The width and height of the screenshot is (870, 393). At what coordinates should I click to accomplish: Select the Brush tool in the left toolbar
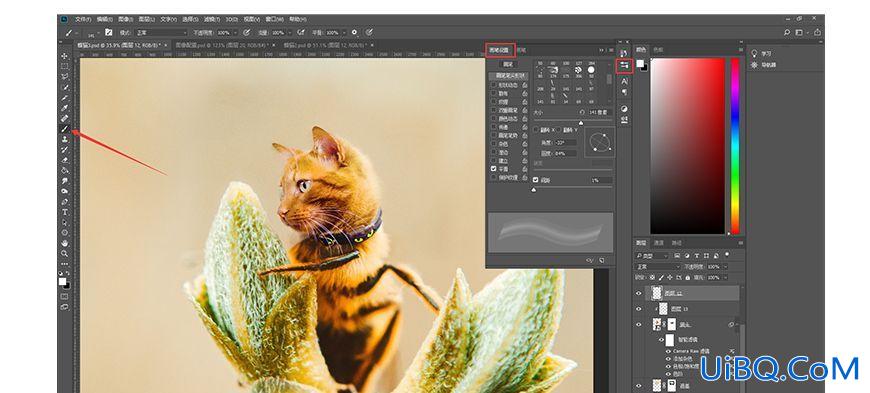(x=65, y=129)
